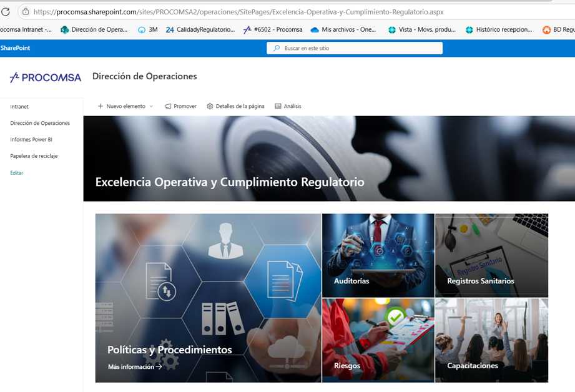Expand the Nuevo elemento dropdown chevron
This screenshot has width=575, height=392.
[151, 107]
